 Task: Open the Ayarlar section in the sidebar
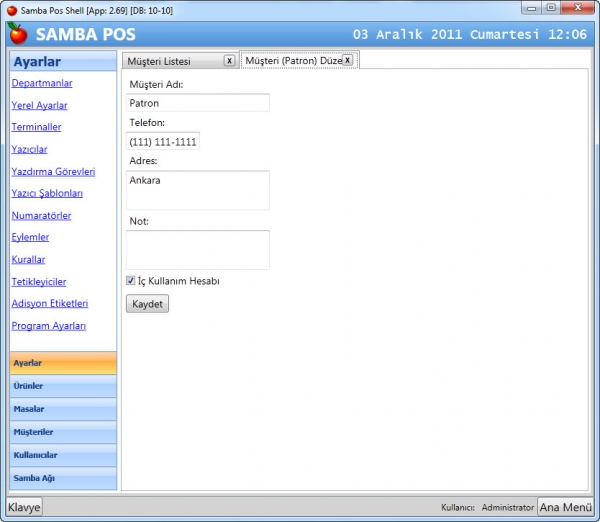click(64, 363)
